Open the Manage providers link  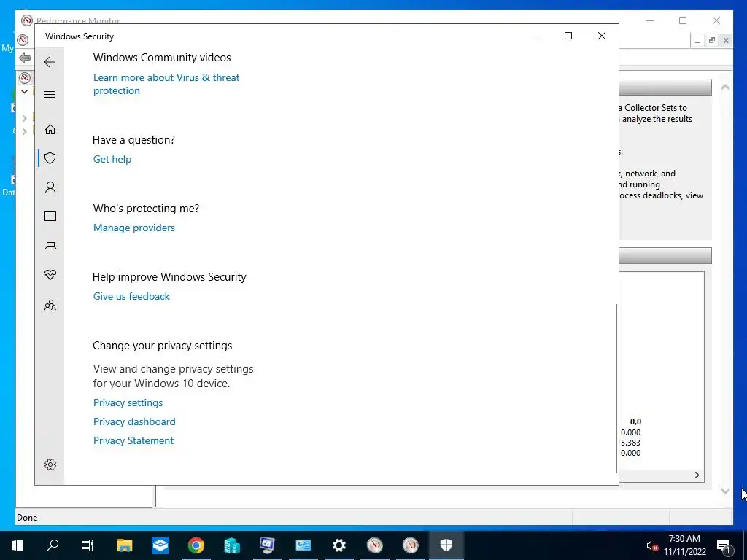pos(134,227)
